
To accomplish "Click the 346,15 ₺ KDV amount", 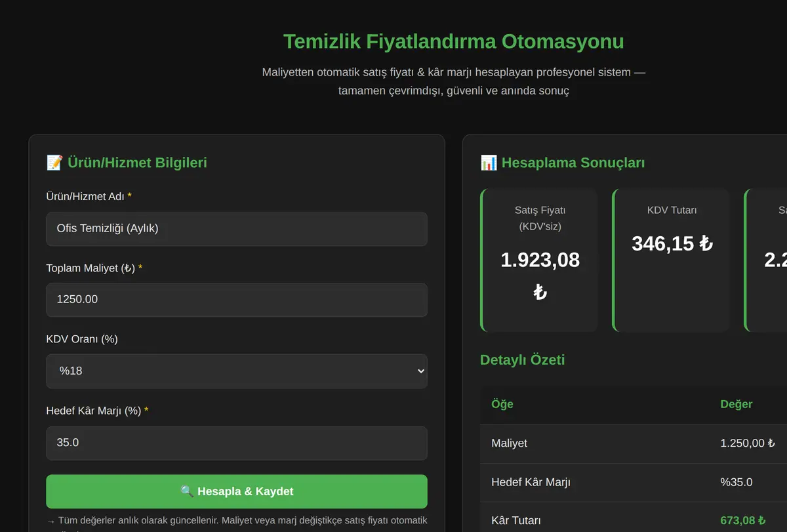I will (x=672, y=243).
